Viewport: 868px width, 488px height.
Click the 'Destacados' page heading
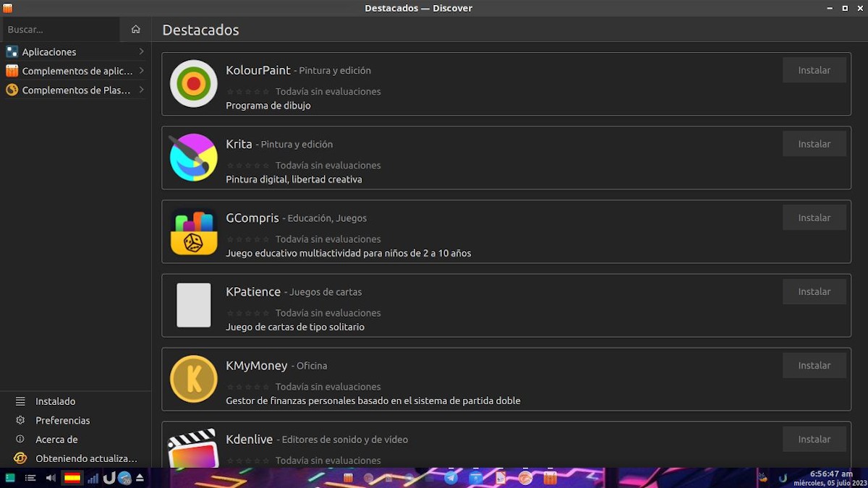point(200,30)
